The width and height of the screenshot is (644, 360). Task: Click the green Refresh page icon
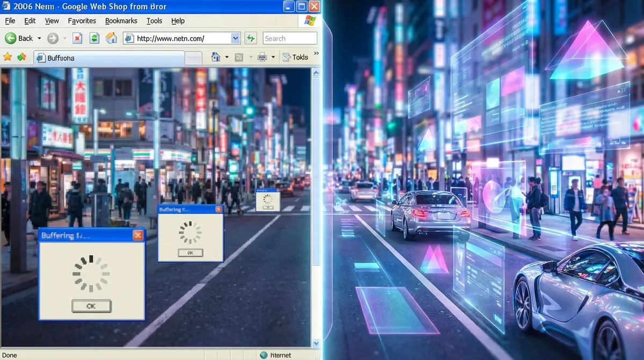94,38
